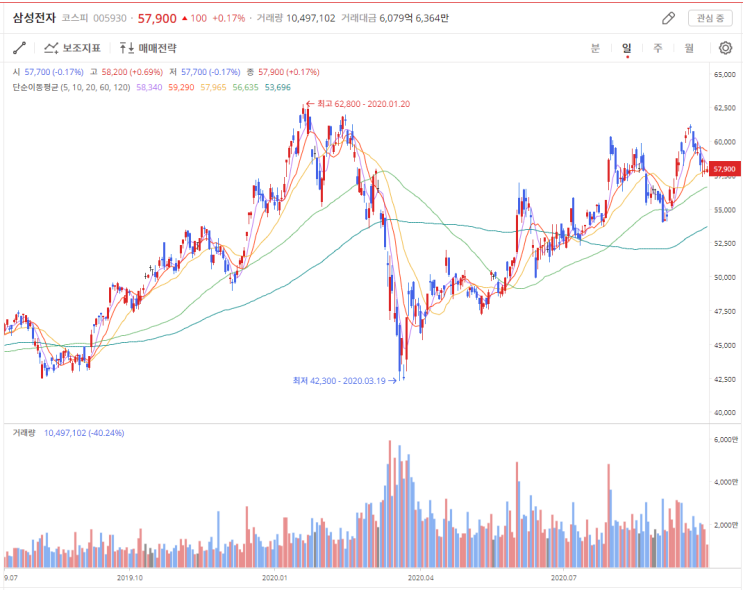Click the 2020.07 date on time axis

[x=563, y=578]
